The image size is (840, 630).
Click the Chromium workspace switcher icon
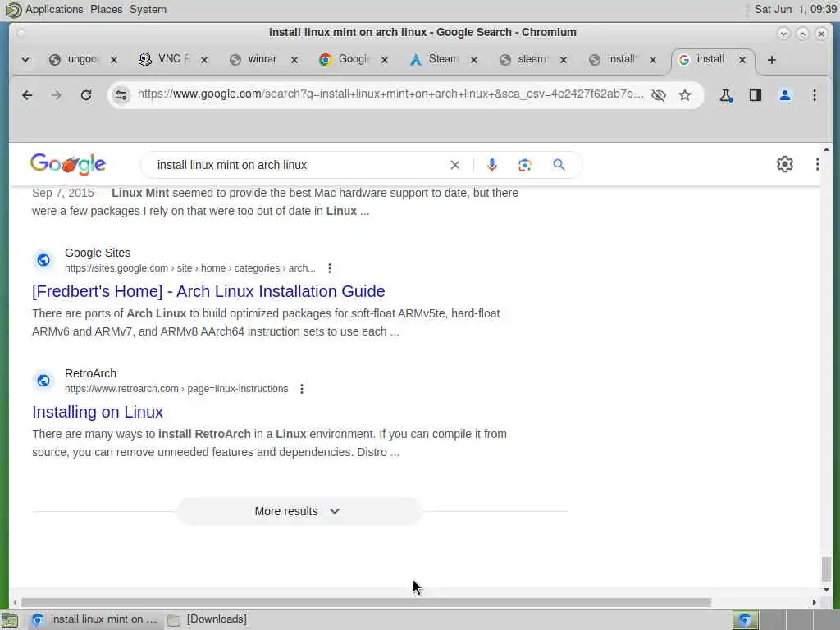coord(745,620)
